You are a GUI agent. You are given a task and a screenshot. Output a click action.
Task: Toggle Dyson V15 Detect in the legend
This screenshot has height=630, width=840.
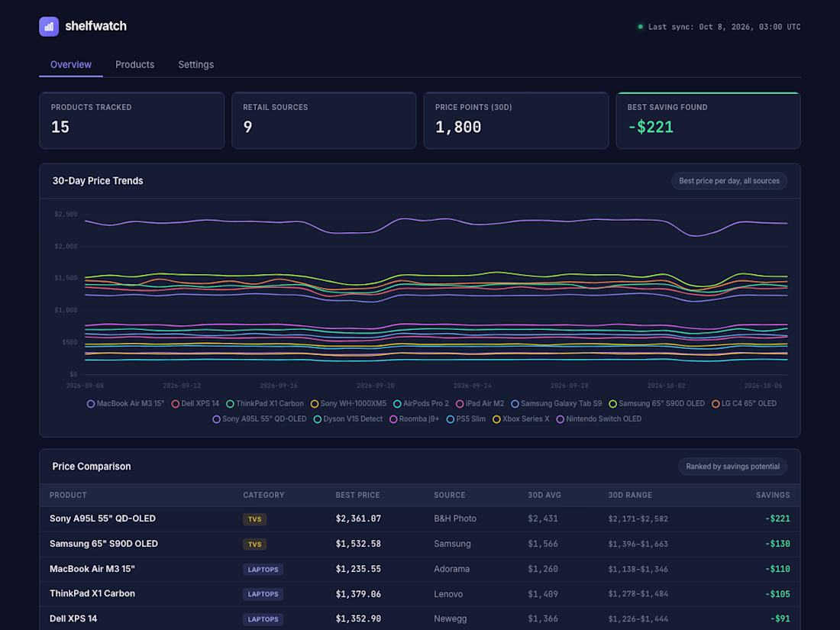pyautogui.click(x=348, y=419)
